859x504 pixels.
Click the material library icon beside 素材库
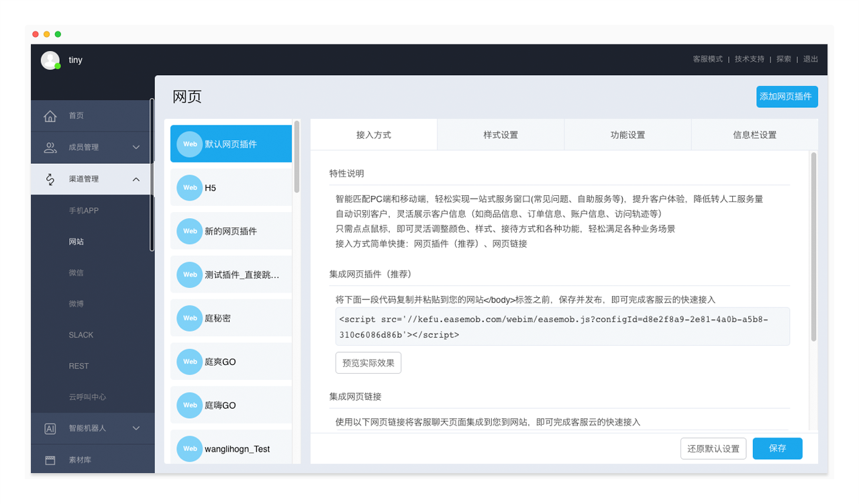click(50, 460)
